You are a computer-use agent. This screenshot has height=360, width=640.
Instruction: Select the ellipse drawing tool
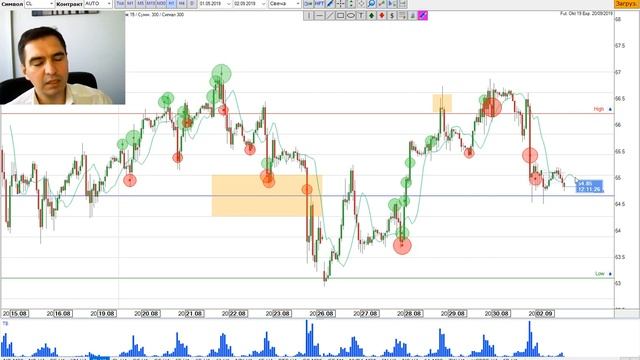click(x=351, y=16)
